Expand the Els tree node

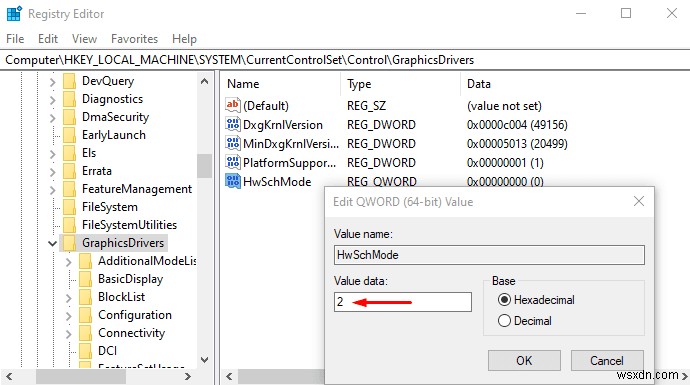53,154
